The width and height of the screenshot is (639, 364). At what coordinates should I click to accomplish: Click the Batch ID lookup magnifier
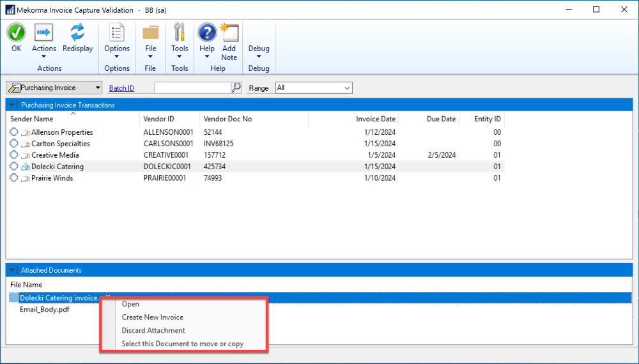[236, 87]
